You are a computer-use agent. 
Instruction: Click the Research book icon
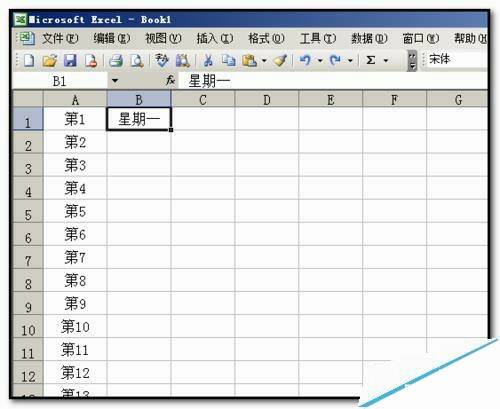(x=183, y=61)
